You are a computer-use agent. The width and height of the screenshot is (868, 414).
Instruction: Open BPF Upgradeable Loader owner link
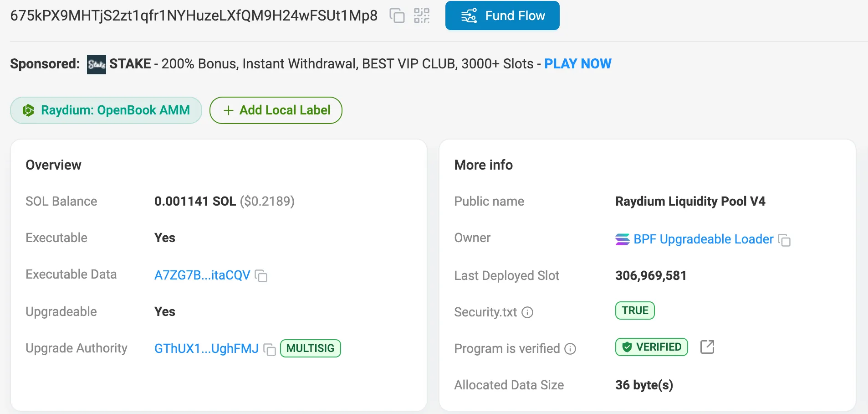704,239
